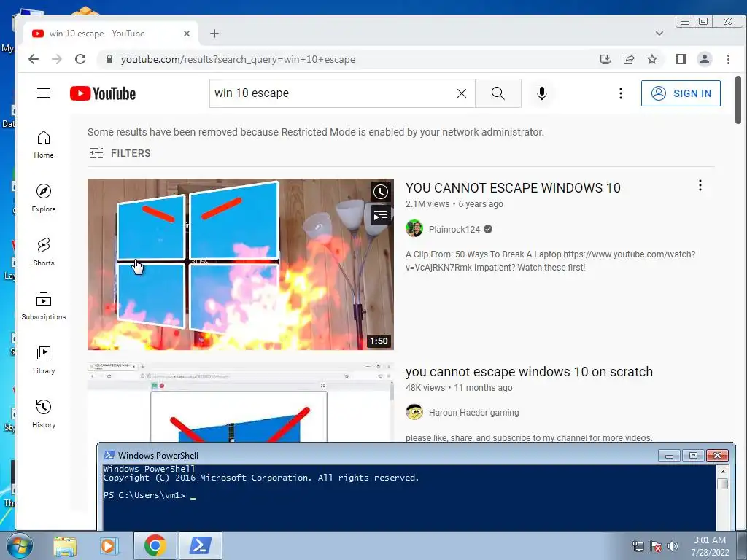Open Chrome three-dot menu
This screenshot has height=560, width=747.
coord(728,59)
